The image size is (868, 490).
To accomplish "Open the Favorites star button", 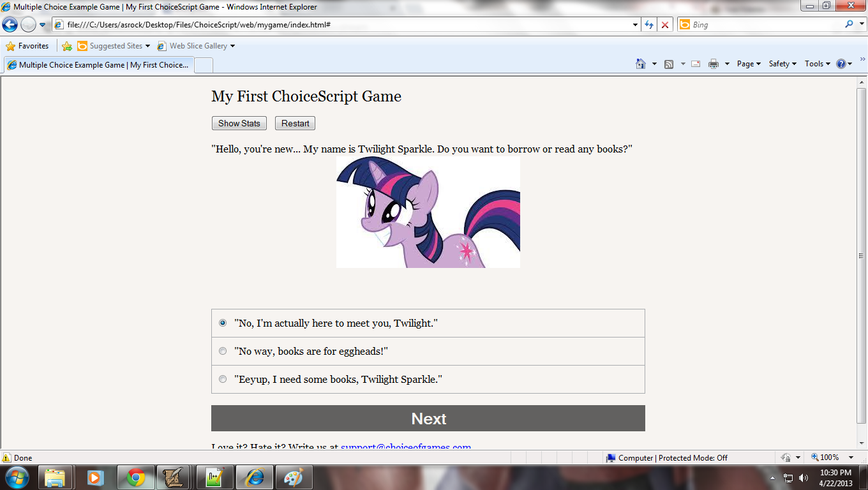I will pos(27,46).
